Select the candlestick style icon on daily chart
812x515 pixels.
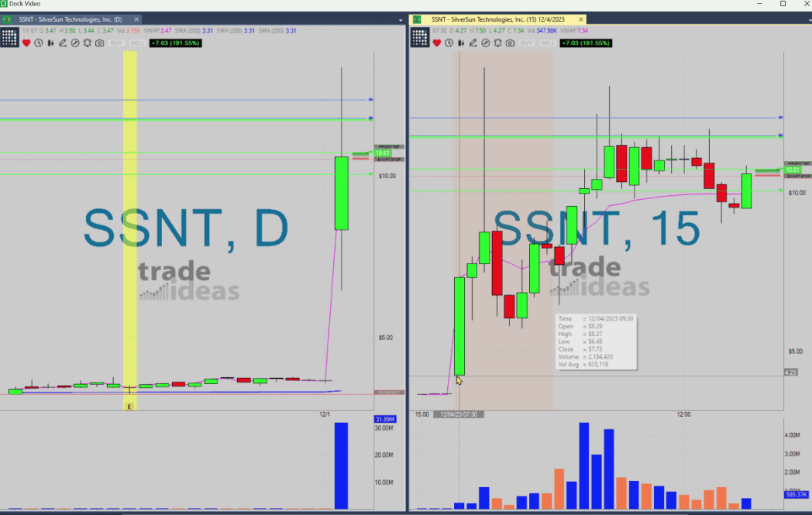[51, 43]
